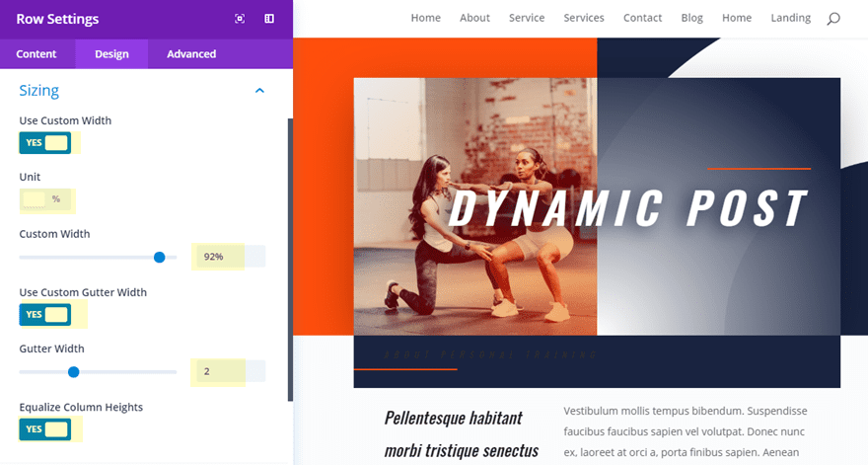Click the Gutter Width value field showing 2
This screenshot has width=868, height=465.
tap(229, 371)
